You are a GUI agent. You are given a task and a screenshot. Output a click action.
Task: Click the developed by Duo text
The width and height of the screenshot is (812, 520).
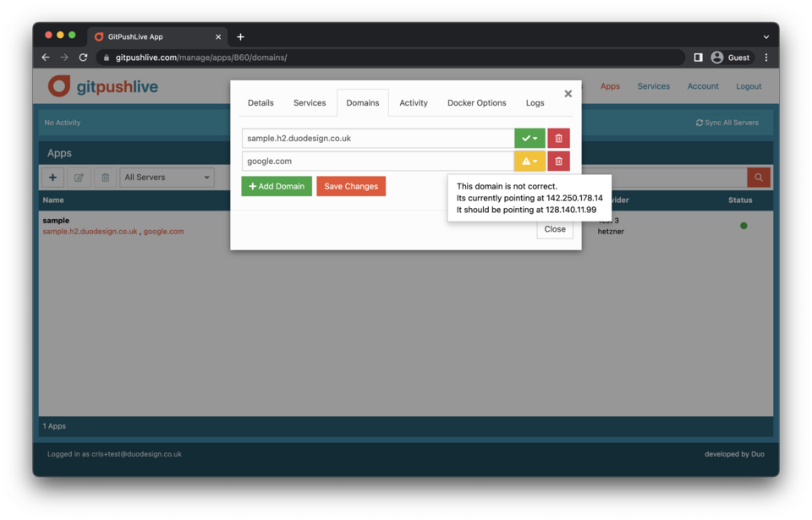pos(734,454)
